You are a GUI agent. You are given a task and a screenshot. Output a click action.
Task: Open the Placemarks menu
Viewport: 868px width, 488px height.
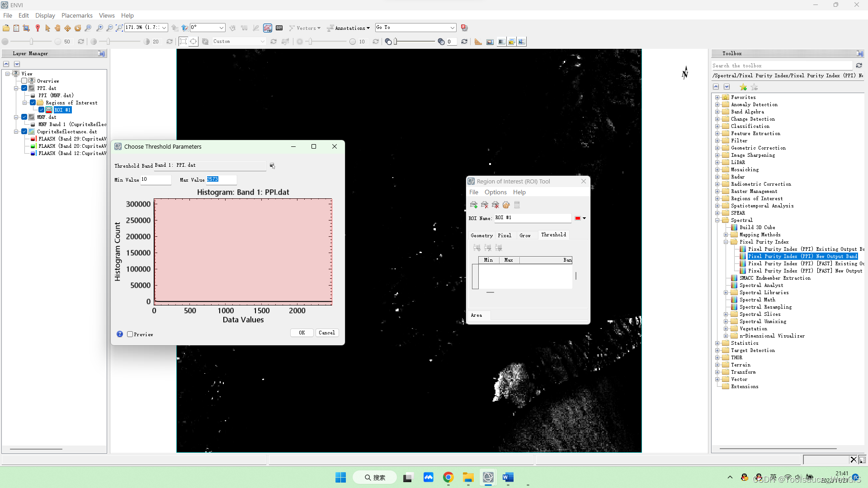click(x=77, y=15)
